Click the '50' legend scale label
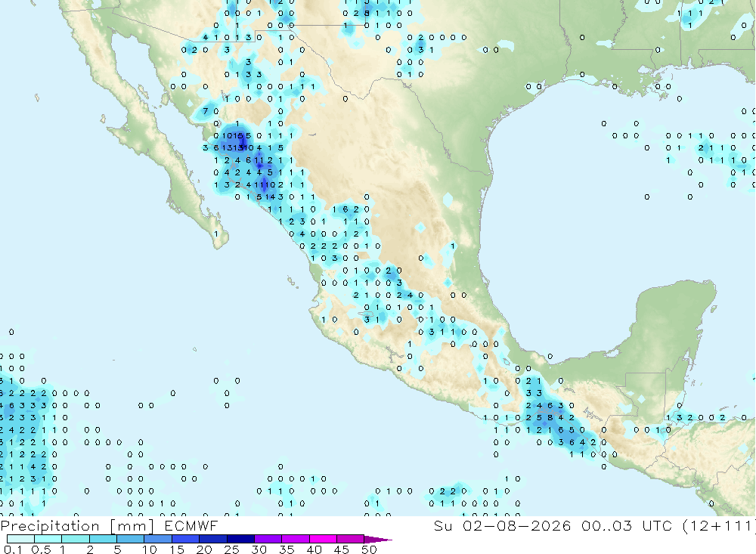The height and width of the screenshot is (554, 756). (369, 549)
